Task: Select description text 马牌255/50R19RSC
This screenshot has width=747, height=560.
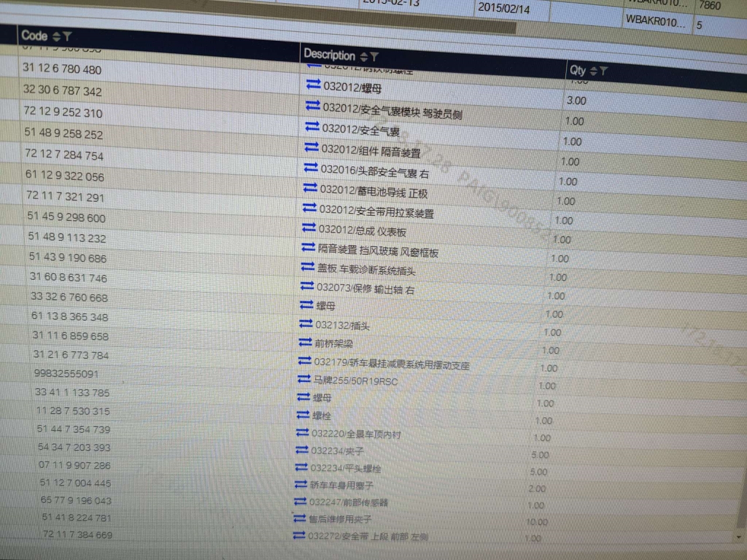Action: pos(355,380)
